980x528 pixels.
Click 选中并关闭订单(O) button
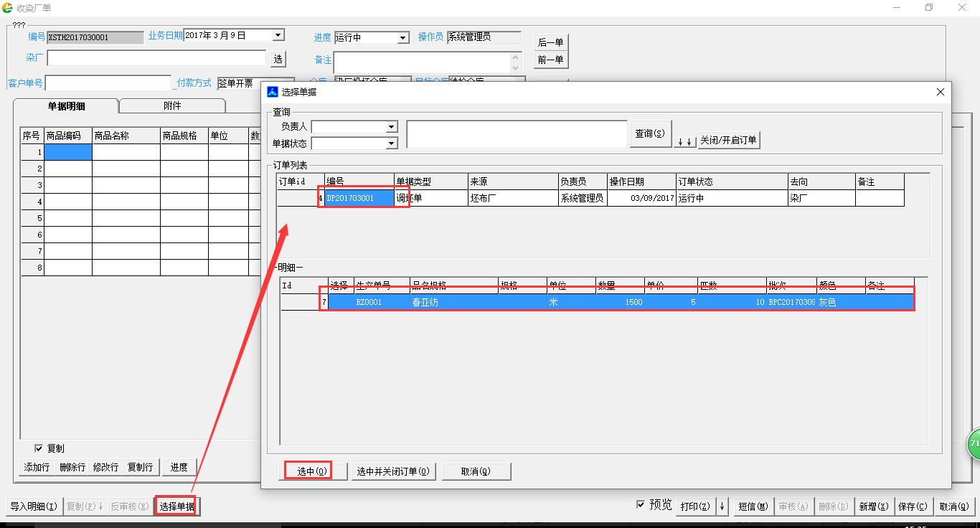tap(393, 471)
